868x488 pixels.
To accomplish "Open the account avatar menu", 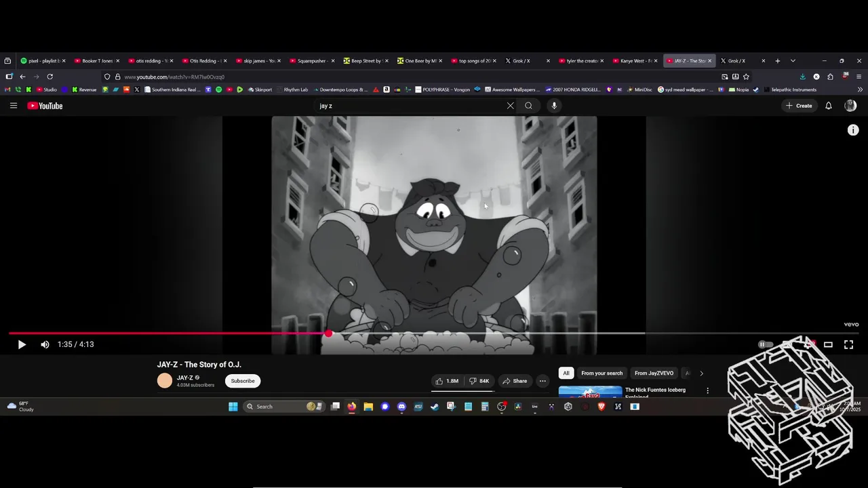I will tap(850, 106).
